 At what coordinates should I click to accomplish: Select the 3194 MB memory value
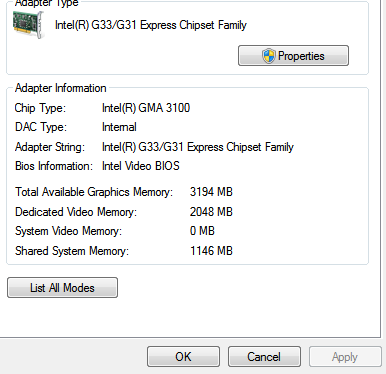[211, 192]
